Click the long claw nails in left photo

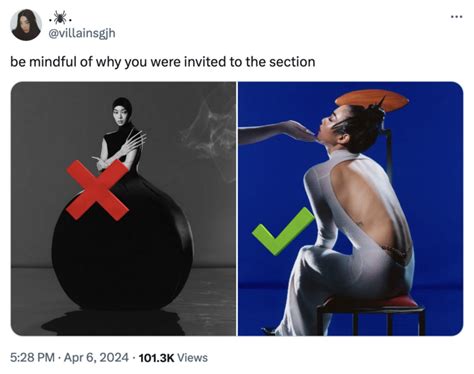[134, 142]
